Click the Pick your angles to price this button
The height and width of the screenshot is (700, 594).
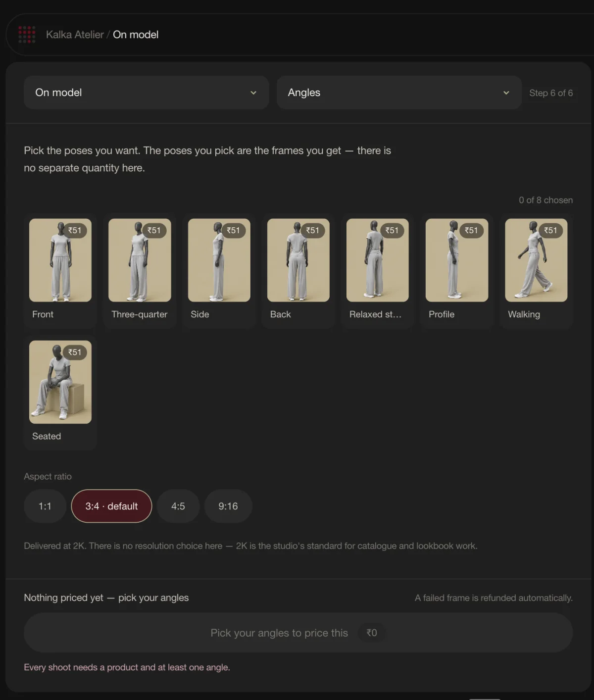pos(298,633)
